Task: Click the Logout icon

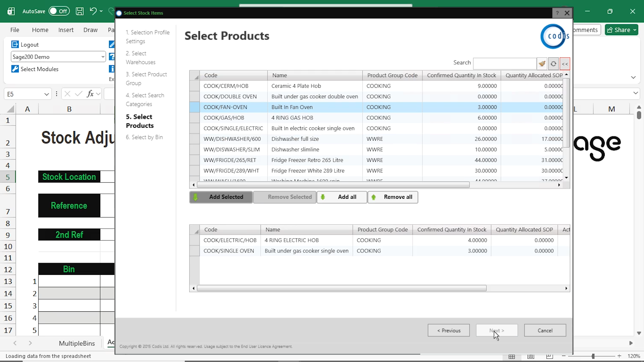Action: pyautogui.click(x=14, y=44)
